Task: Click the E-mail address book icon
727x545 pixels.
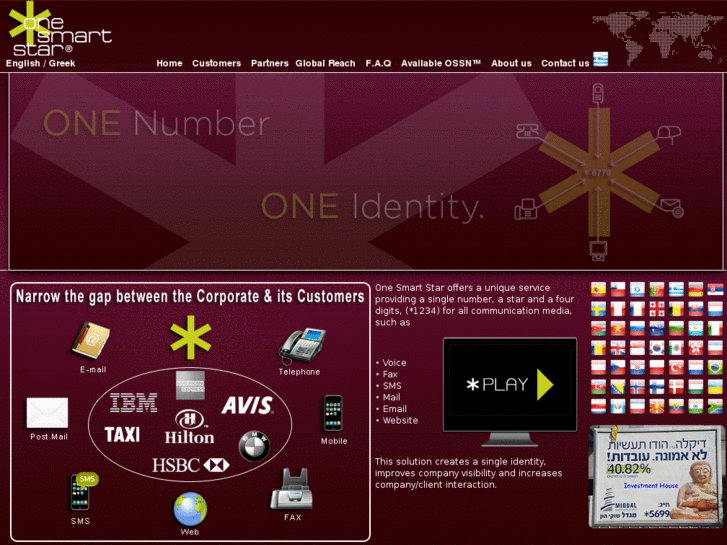Action: [91, 340]
